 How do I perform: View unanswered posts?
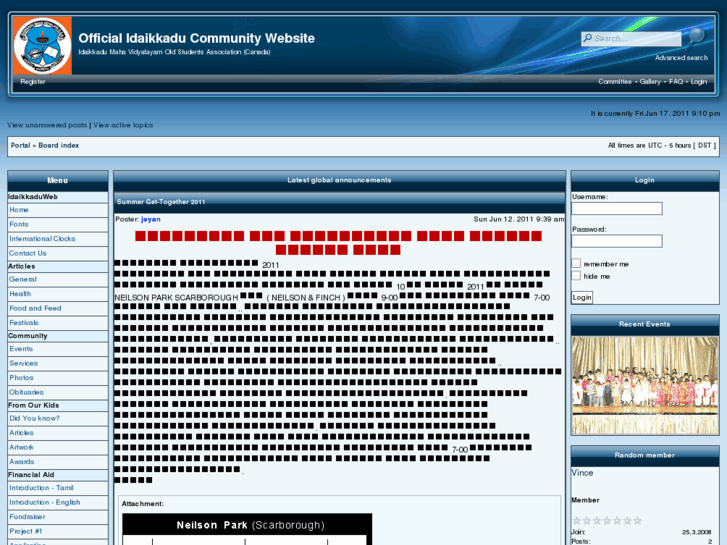(47, 125)
